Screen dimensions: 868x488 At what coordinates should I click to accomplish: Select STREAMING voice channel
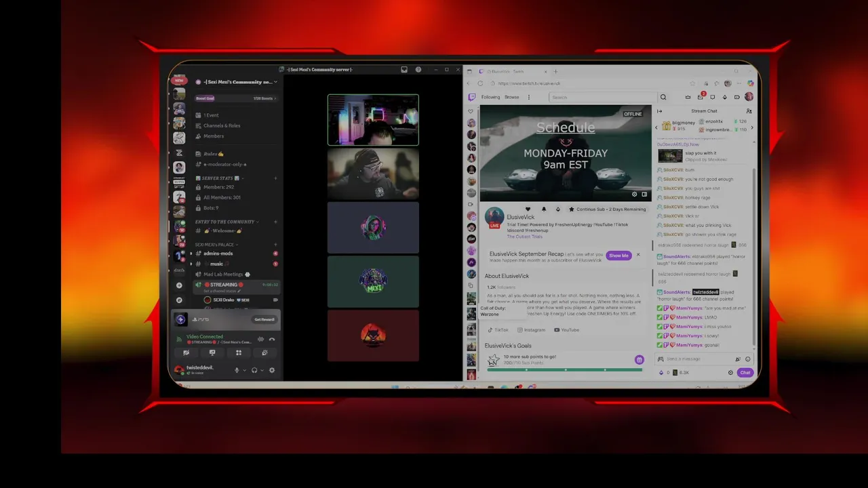(235, 286)
